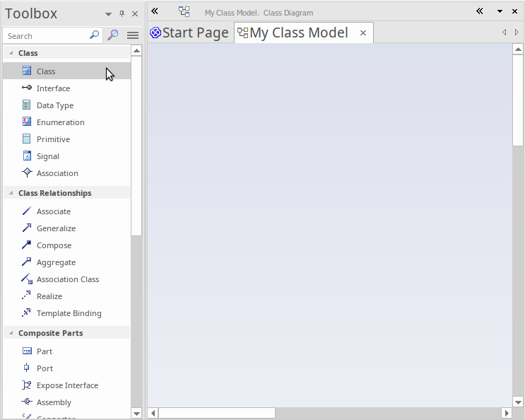The height and width of the screenshot is (420, 525).
Task: Collapse the Class Relationships section
Action: pyautogui.click(x=11, y=193)
